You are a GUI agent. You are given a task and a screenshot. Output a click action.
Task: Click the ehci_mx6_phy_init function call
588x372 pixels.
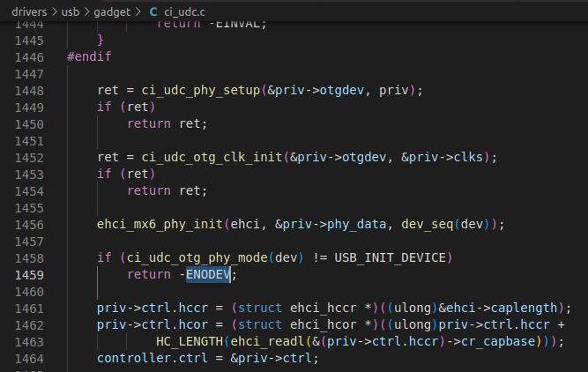160,224
